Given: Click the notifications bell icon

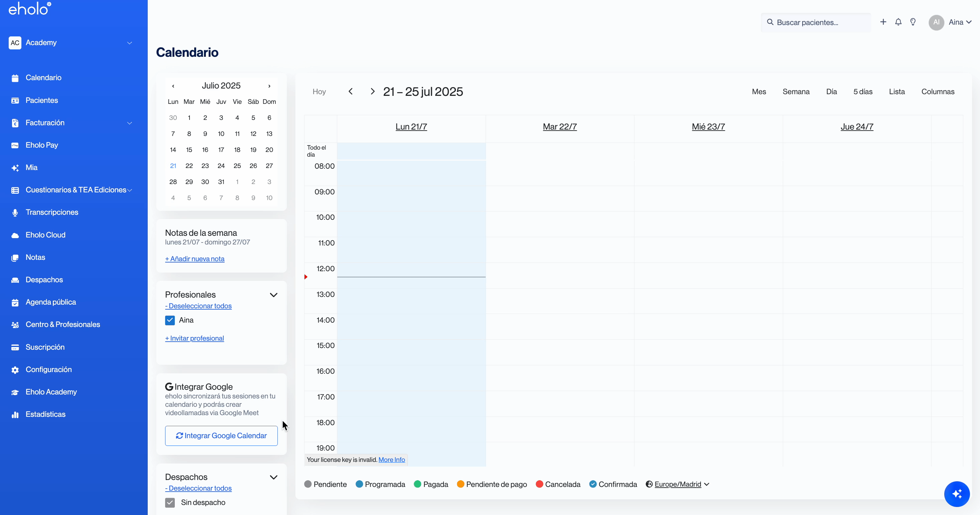Looking at the screenshot, I should (898, 22).
